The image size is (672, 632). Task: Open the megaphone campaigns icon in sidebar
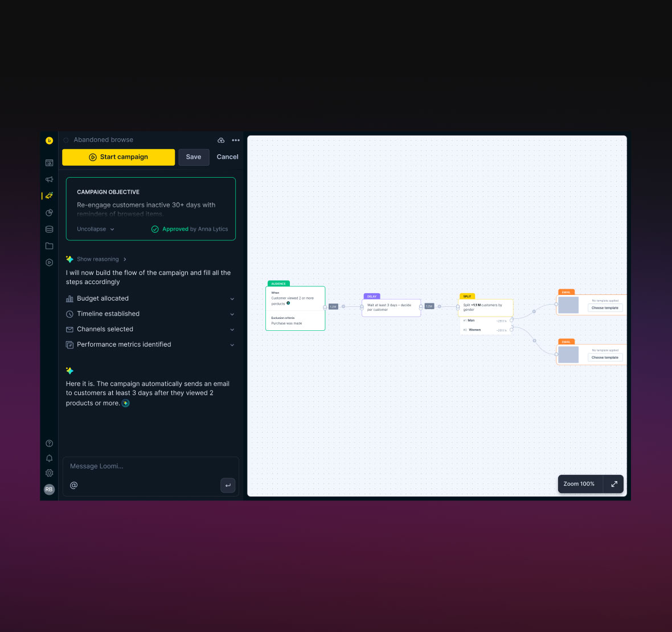50,179
